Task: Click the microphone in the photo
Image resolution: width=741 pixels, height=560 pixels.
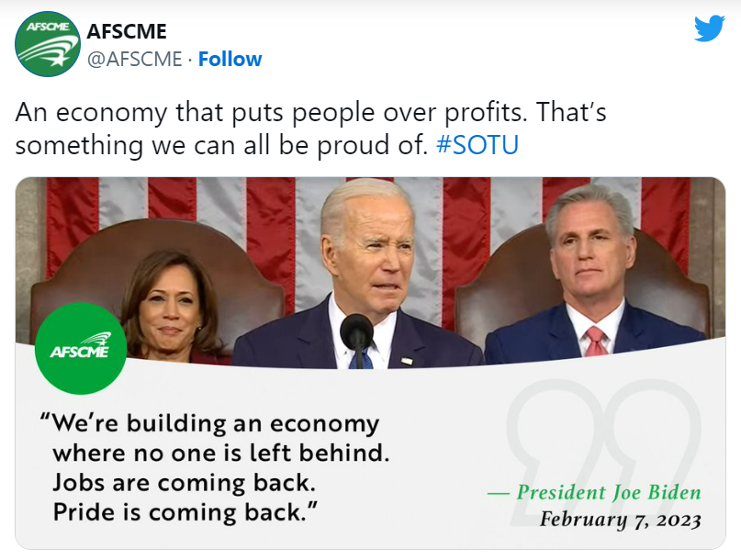Action: tap(356, 330)
